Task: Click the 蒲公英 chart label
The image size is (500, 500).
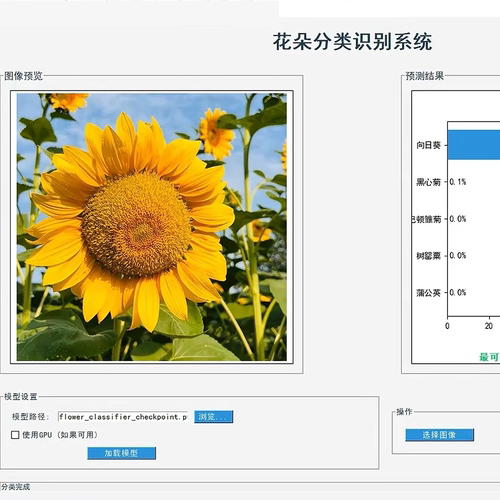Action: click(428, 293)
